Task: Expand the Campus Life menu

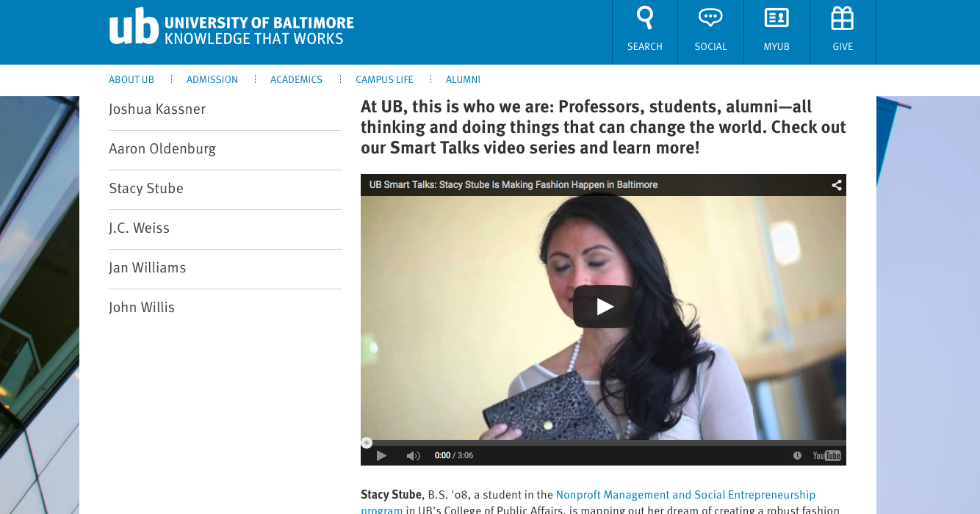Action: click(384, 80)
